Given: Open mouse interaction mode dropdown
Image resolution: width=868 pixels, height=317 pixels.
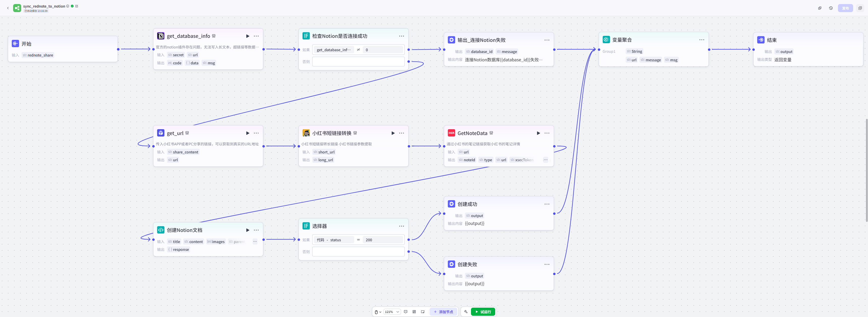Looking at the screenshot, I should 378,312.
